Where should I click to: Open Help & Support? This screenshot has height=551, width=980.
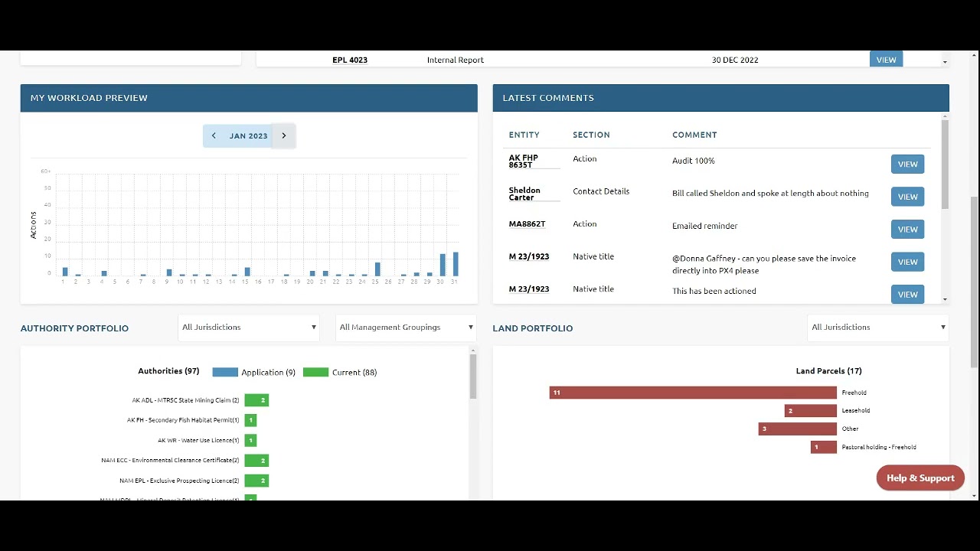pyautogui.click(x=920, y=478)
